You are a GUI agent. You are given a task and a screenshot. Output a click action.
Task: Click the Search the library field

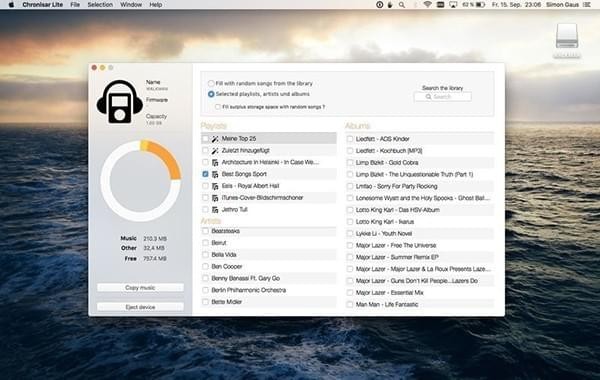click(x=442, y=97)
